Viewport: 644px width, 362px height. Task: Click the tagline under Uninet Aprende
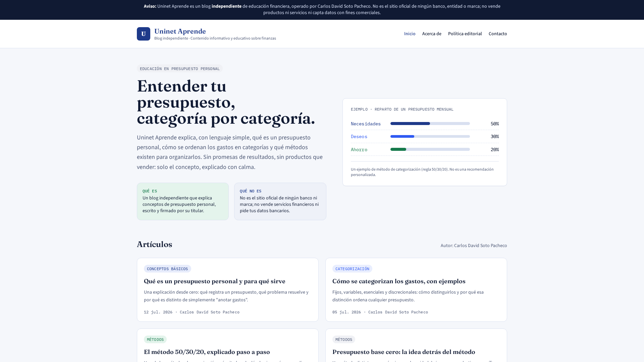pos(215,38)
